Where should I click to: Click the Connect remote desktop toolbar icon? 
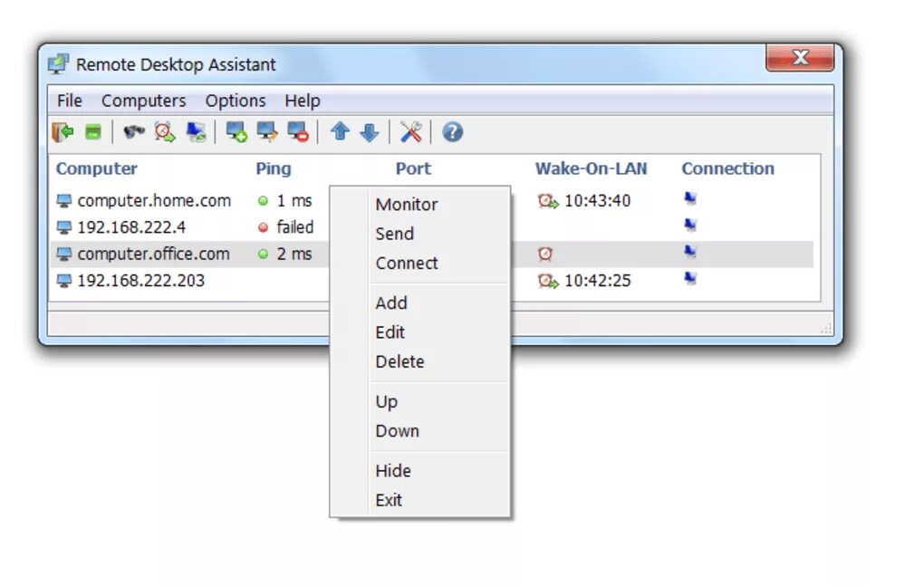pos(197,132)
